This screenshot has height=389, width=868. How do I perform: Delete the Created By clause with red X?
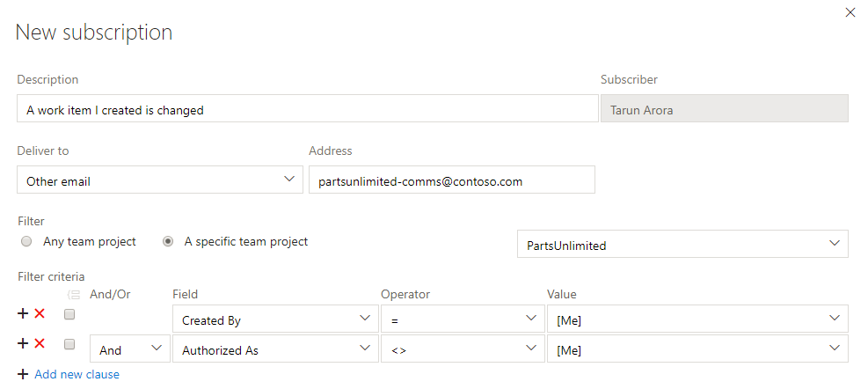point(40,313)
